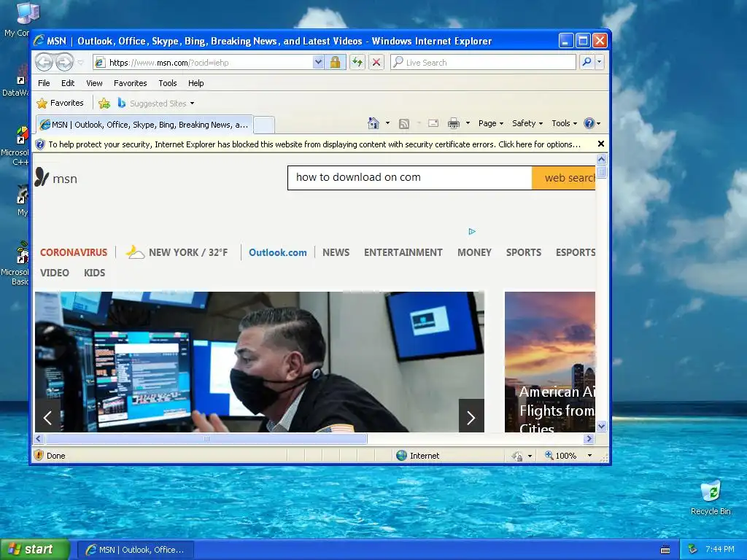Open the CORONAVIRUS link

click(x=74, y=252)
